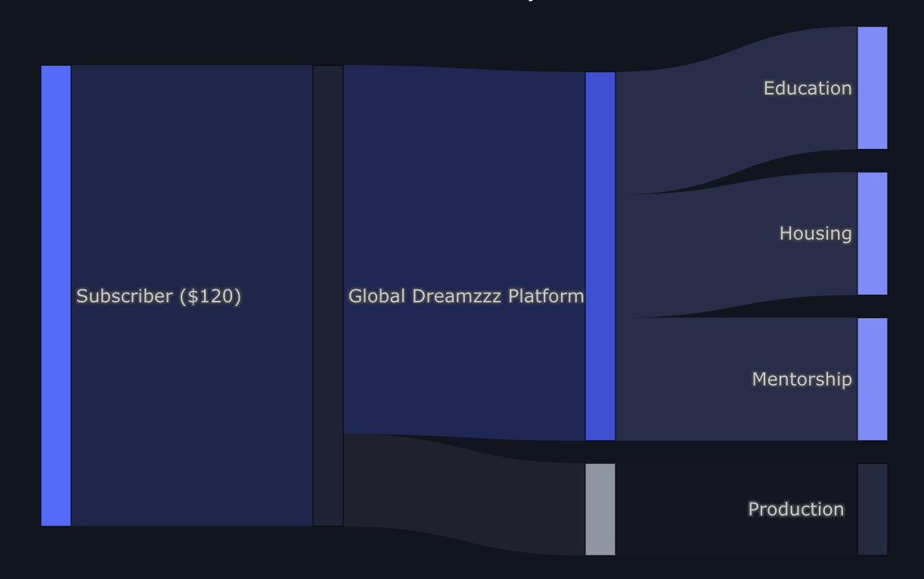Select the Education node bar

(x=872, y=88)
